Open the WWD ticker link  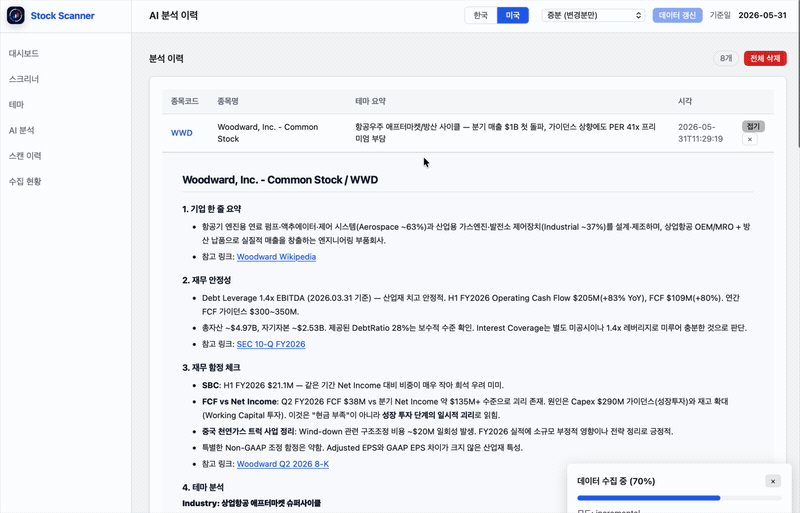point(182,133)
